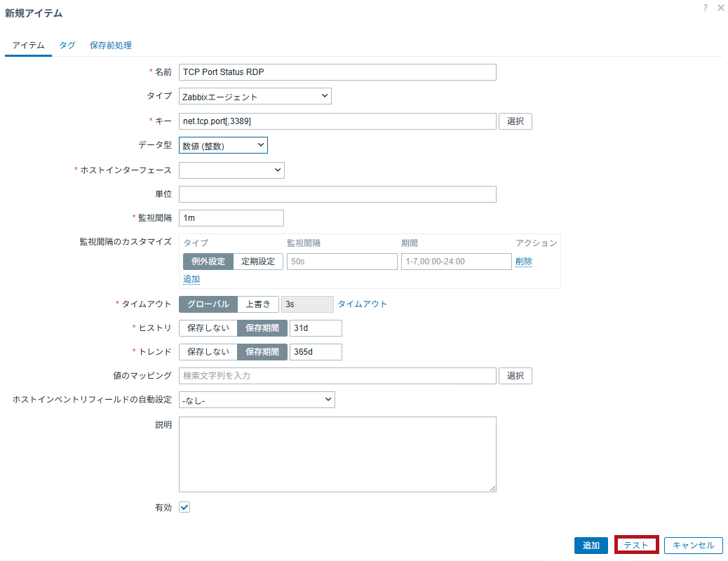Select the 例外設定 toggle option
The width and height of the screenshot is (728, 561).
pos(208,262)
